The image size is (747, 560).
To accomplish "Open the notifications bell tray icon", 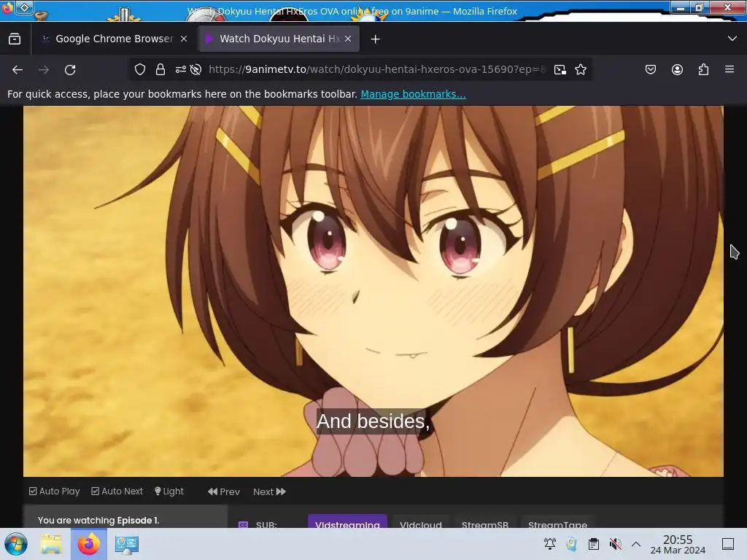I will click(x=550, y=544).
